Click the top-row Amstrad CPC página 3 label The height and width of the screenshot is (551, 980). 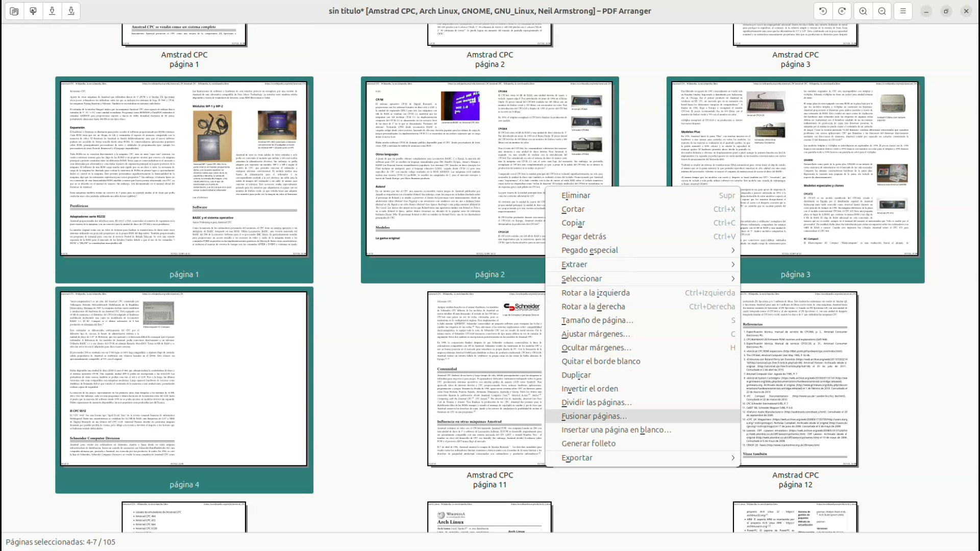click(x=795, y=59)
